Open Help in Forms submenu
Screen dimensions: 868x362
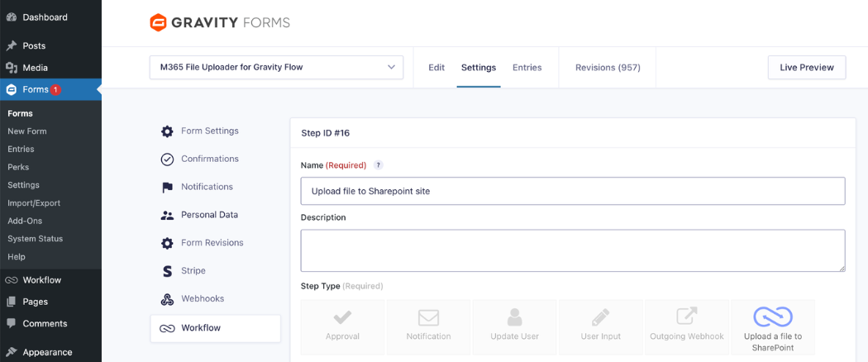coord(16,257)
